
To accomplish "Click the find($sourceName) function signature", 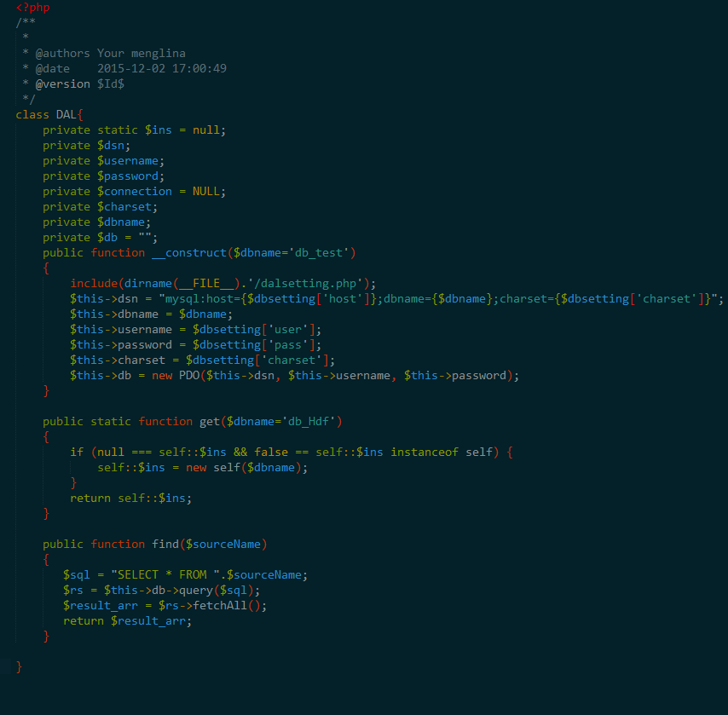I will [x=210, y=544].
